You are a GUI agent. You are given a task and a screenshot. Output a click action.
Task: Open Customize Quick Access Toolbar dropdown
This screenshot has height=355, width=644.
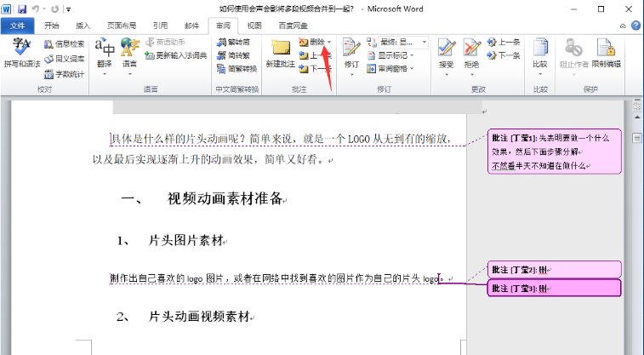tap(68, 9)
